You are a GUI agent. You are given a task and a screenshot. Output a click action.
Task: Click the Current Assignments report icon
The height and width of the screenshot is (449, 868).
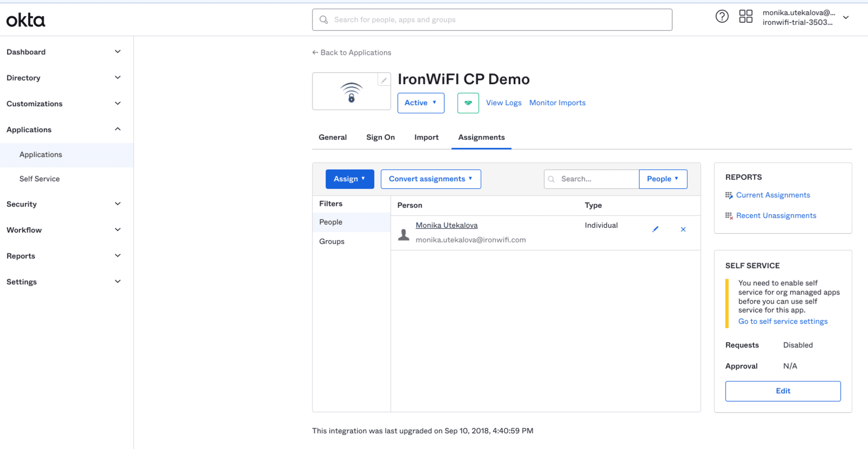(729, 195)
